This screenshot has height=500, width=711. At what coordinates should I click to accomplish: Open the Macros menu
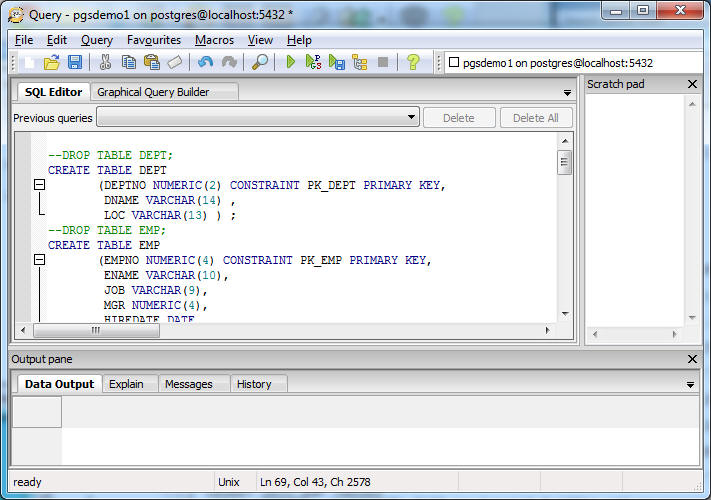[x=214, y=40]
